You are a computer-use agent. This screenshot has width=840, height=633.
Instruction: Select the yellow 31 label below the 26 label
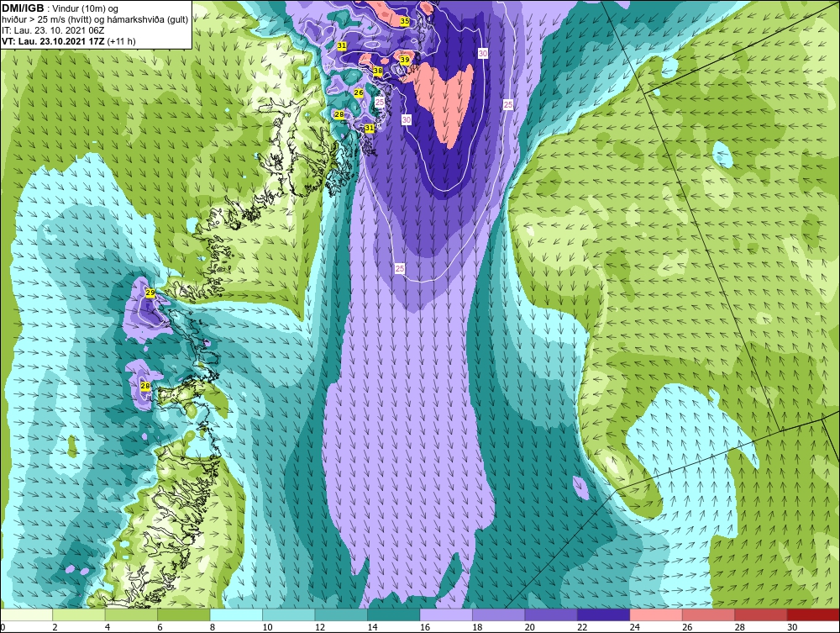[x=369, y=128]
